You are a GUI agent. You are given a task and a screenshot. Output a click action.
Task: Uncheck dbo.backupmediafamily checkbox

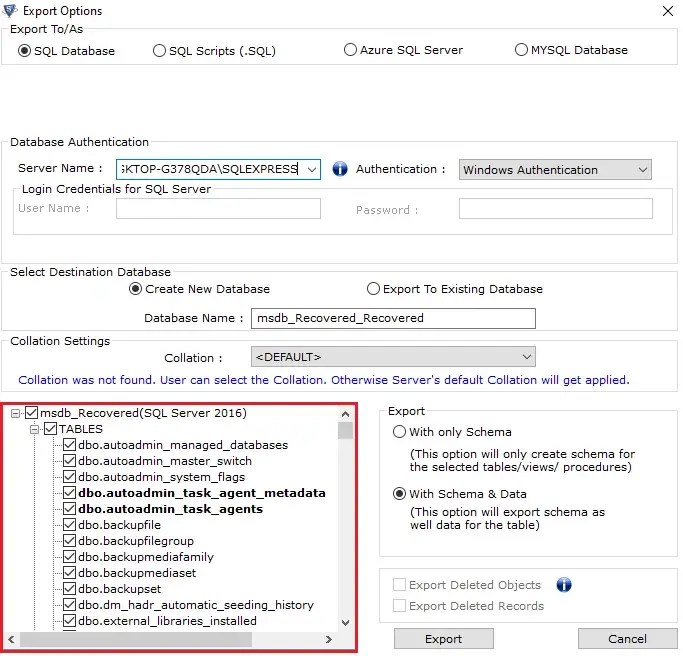coord(70,556)
